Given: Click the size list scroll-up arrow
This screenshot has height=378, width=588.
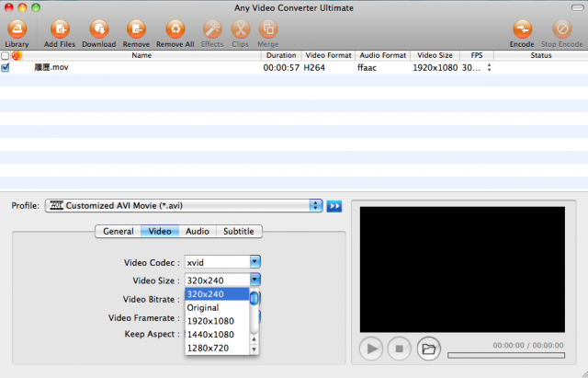Looking at the screenshot, I should 254,339.
